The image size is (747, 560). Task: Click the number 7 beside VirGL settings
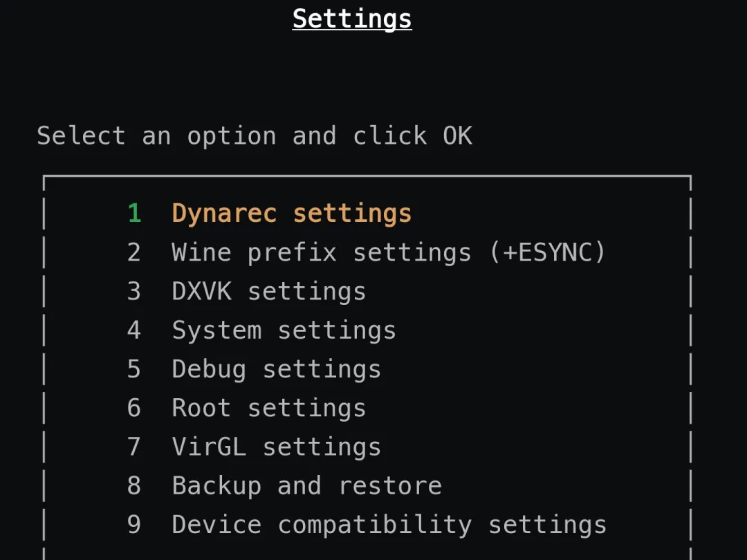134,447
